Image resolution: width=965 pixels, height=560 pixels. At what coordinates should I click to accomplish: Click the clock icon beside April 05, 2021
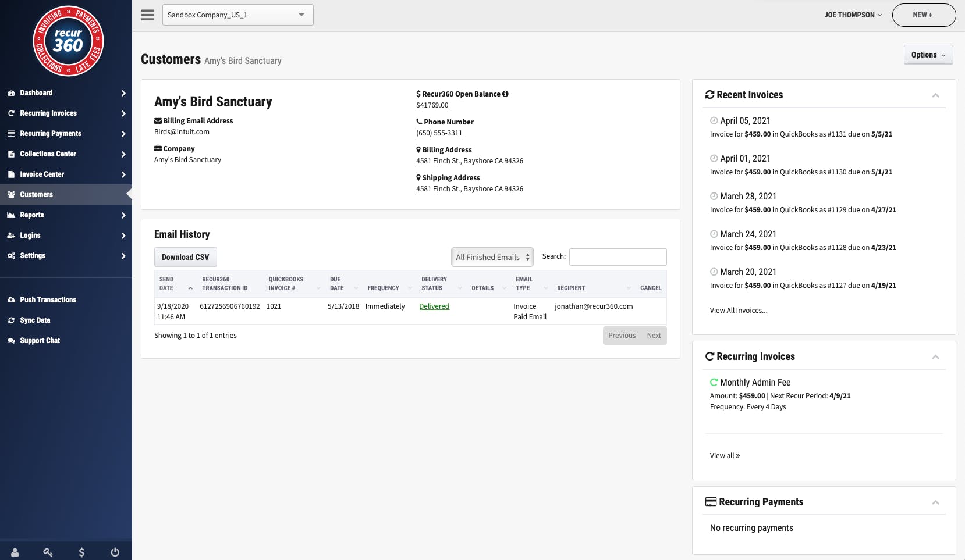pos(714,121)
